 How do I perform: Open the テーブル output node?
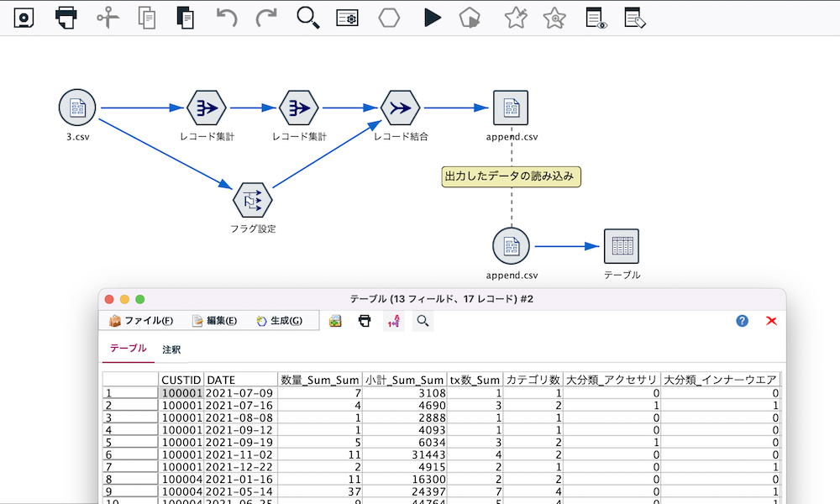pos(621,246)
